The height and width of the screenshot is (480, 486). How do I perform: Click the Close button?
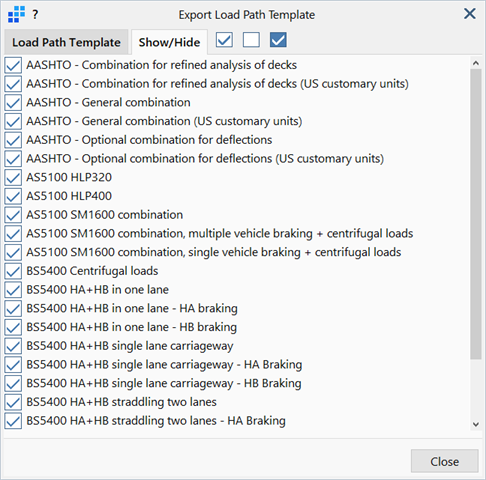445,461
